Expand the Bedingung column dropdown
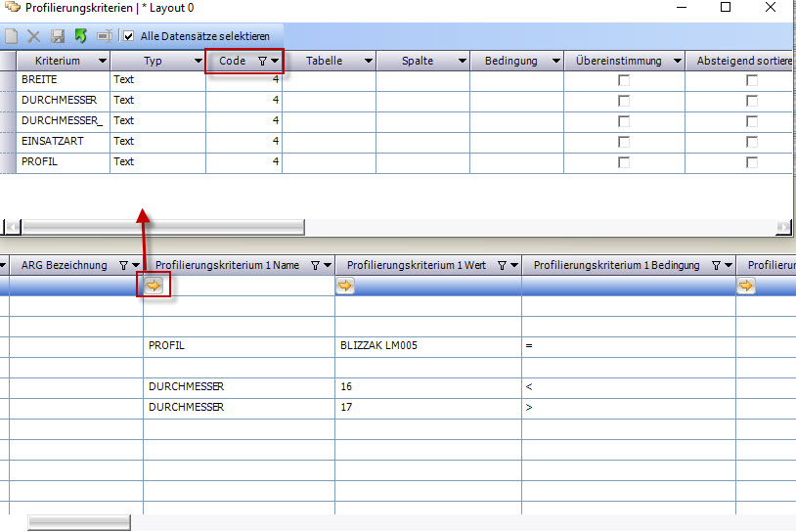 [x=556, y=61]
